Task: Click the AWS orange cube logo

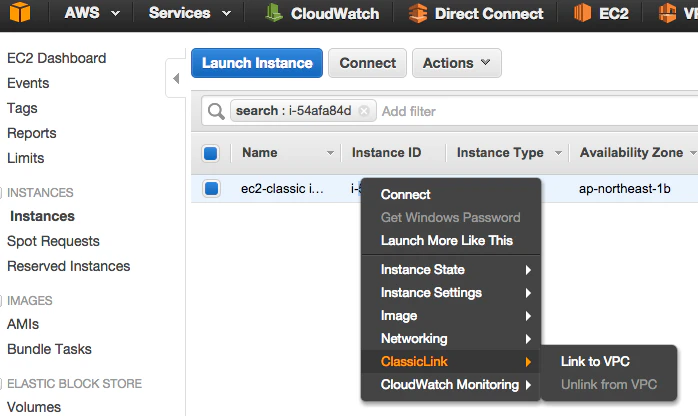Action: click(20, 12)
